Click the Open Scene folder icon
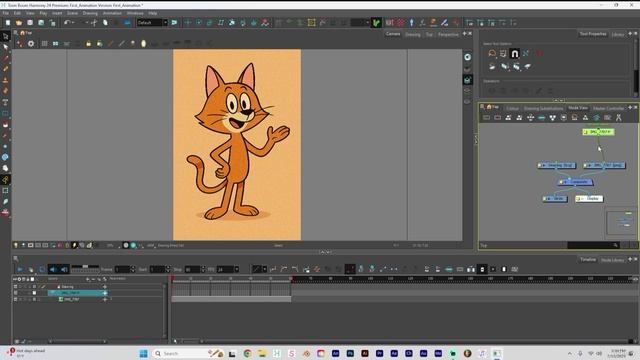Viewport: 640px width, 360px height. coord(19,23)
